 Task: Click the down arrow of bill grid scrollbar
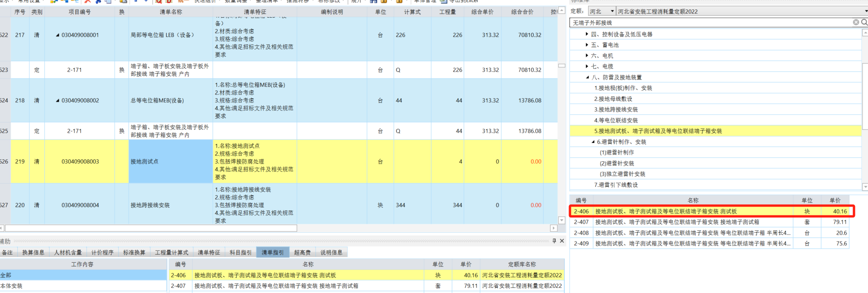coord(562,220)
